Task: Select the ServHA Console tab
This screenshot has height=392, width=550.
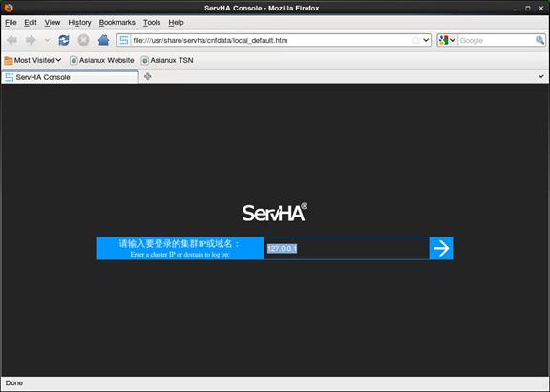Action: click(x=70, y=77)
